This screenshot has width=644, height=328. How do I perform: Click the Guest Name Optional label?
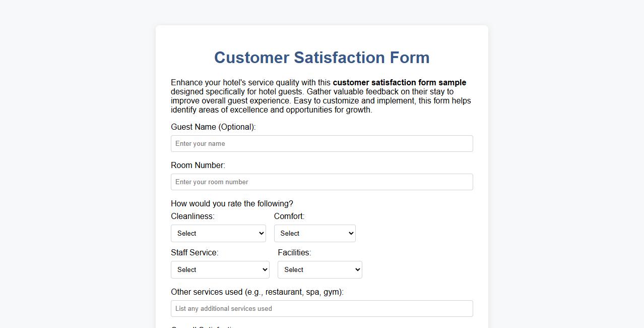coord(213,127)
